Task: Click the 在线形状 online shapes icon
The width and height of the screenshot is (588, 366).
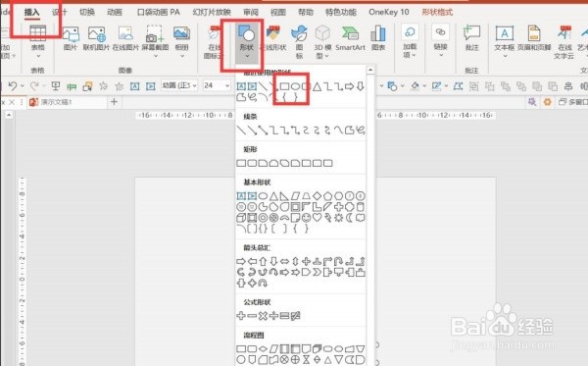Action: (273, 38)
